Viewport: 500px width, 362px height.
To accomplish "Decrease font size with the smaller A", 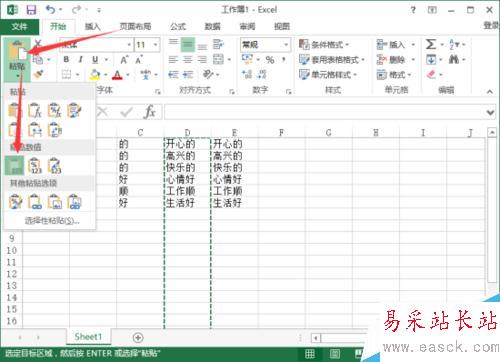I will tap(138, 60).
